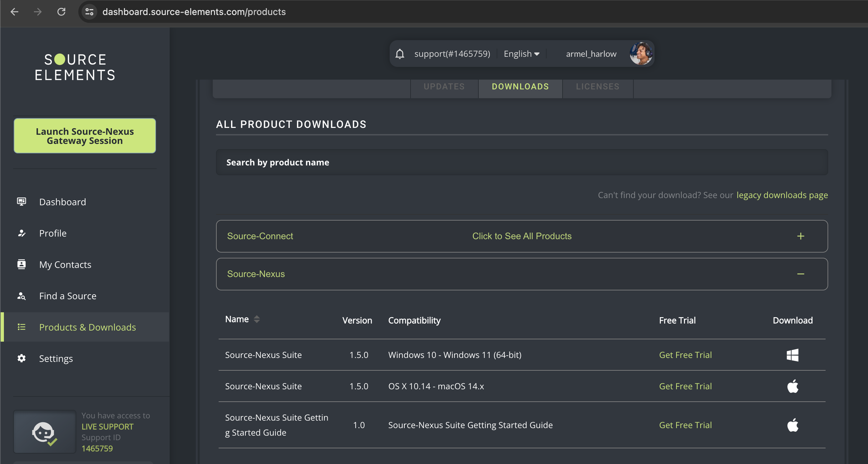Download the Getting Started Guide via Apple icon

[792, 425]
